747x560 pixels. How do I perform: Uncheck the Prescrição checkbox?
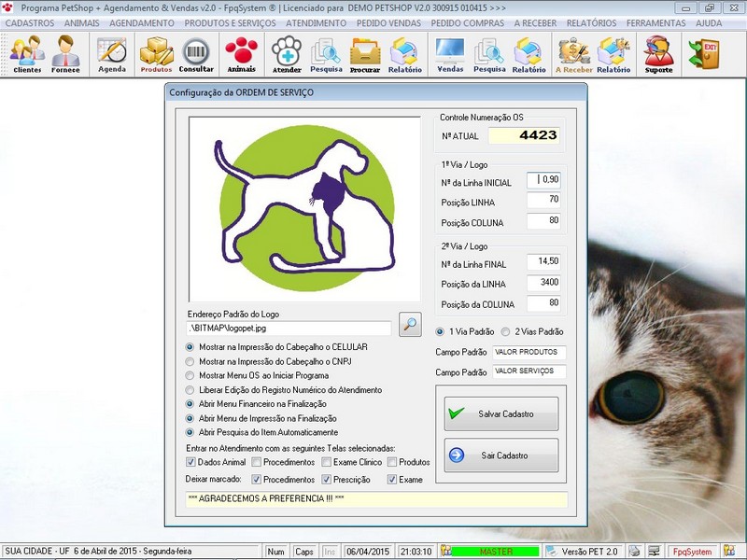[x=326, y=480]
